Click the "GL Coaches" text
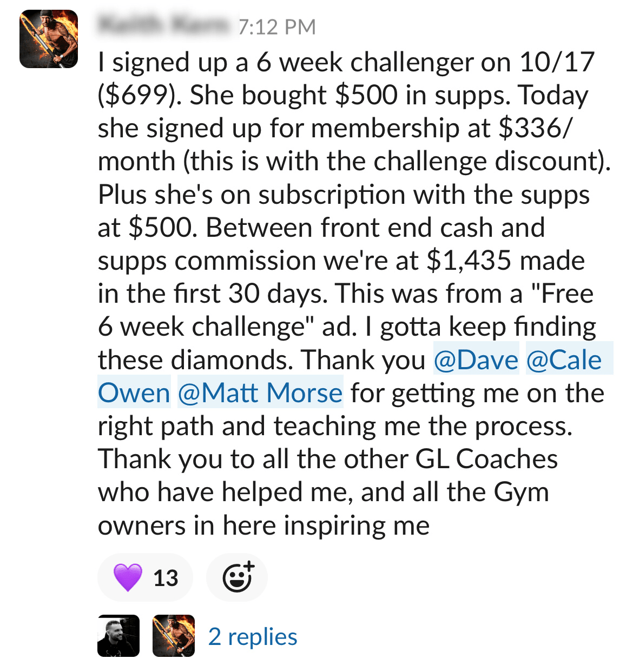 pyautogui.click(x=486, y=459)
